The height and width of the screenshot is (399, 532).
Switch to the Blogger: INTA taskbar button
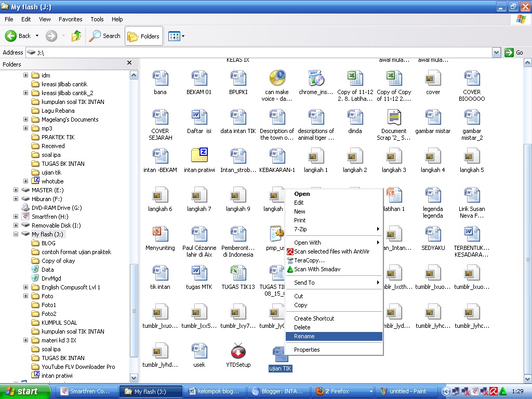pyautogui.click(x=278, y=392)
